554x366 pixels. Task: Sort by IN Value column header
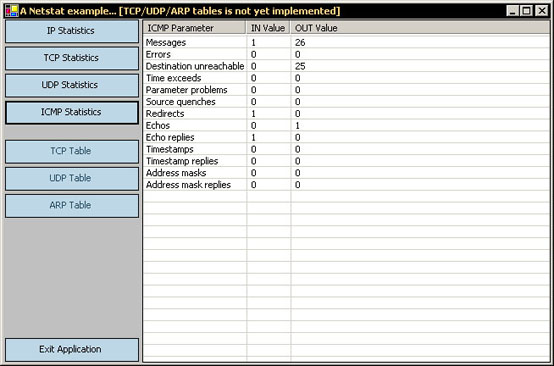tap(268, 28)
